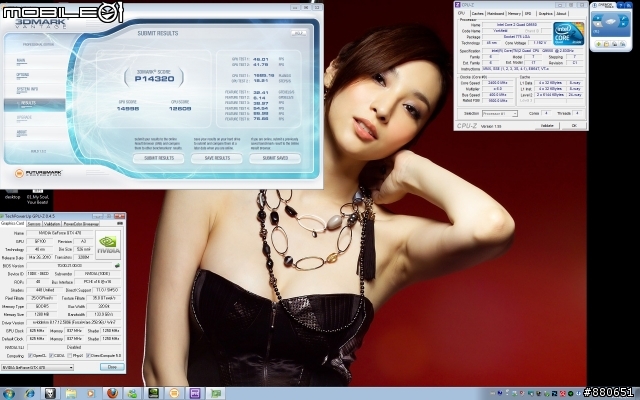Click the CPU-Z title bar app icon

[458, 5]
